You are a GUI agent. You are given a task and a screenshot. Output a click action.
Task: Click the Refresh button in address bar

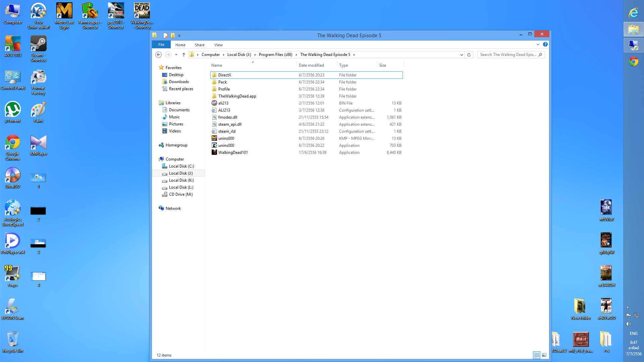(469, 55)
